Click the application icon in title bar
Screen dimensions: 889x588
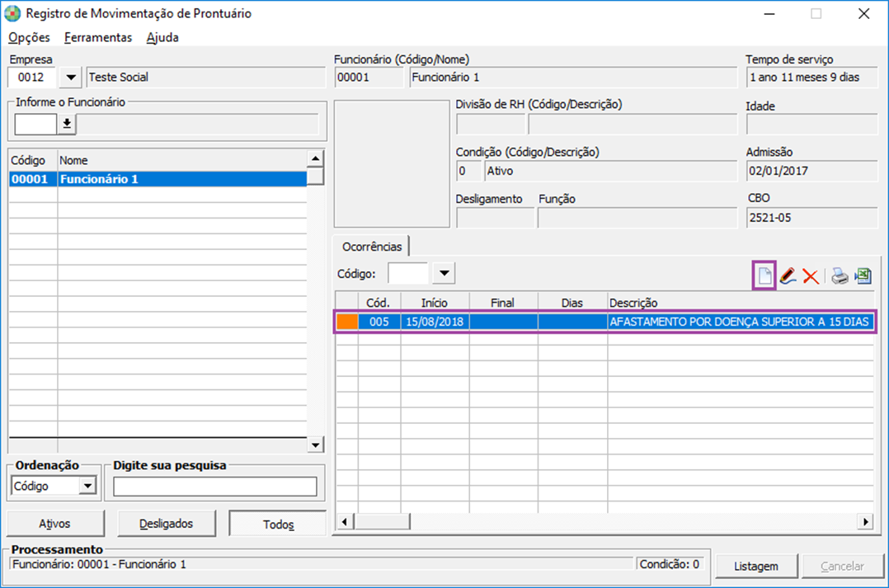pyautogui.click(x=12, y=14)
